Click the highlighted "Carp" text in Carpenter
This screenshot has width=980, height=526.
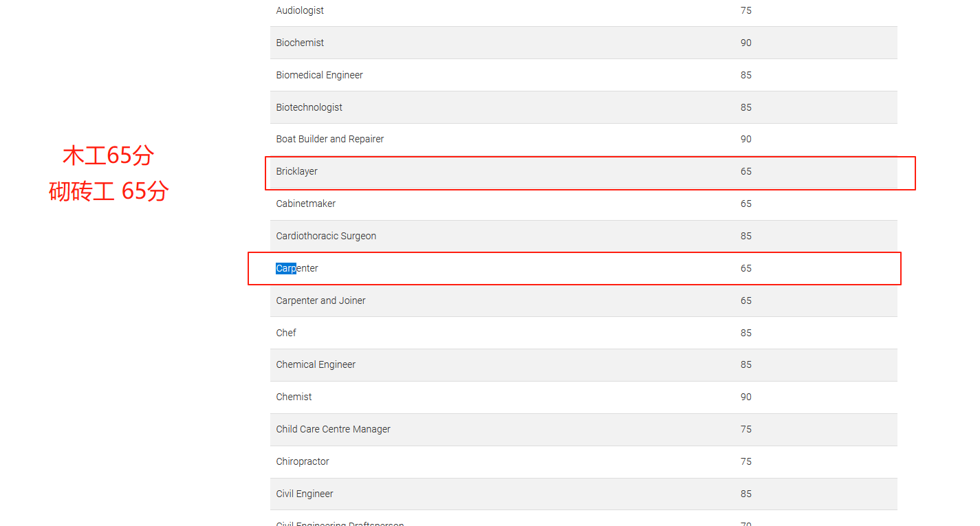click(285, 268)
